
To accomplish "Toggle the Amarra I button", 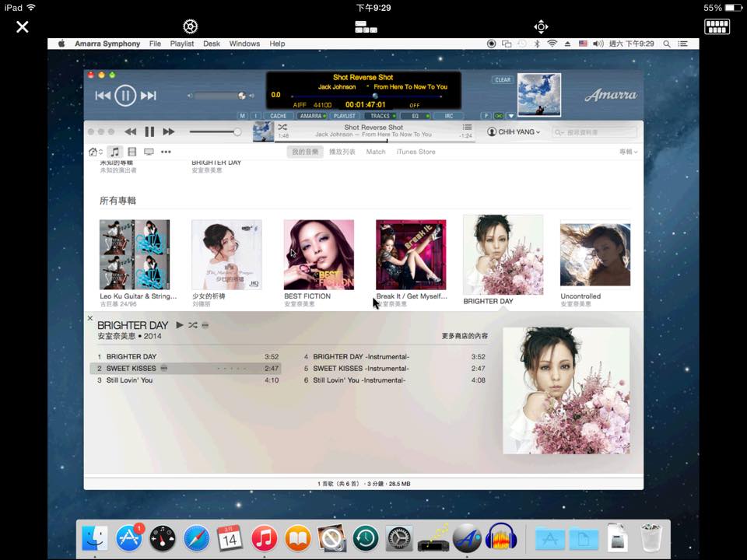I will [x=256, y=116].
